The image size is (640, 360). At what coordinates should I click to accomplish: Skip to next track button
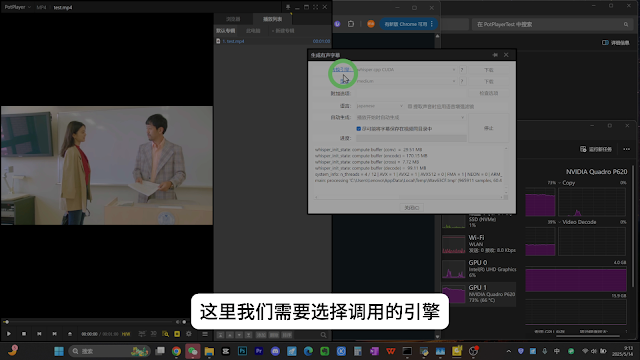[x=54, y=334]
